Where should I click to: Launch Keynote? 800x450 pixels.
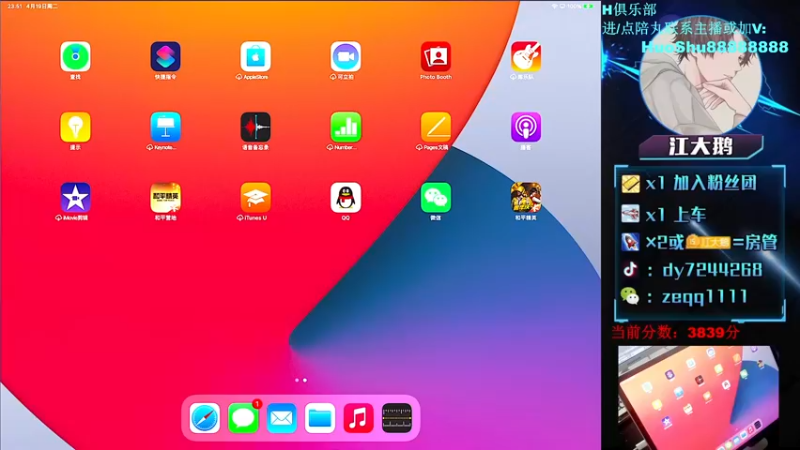click(x=165, y=127)
